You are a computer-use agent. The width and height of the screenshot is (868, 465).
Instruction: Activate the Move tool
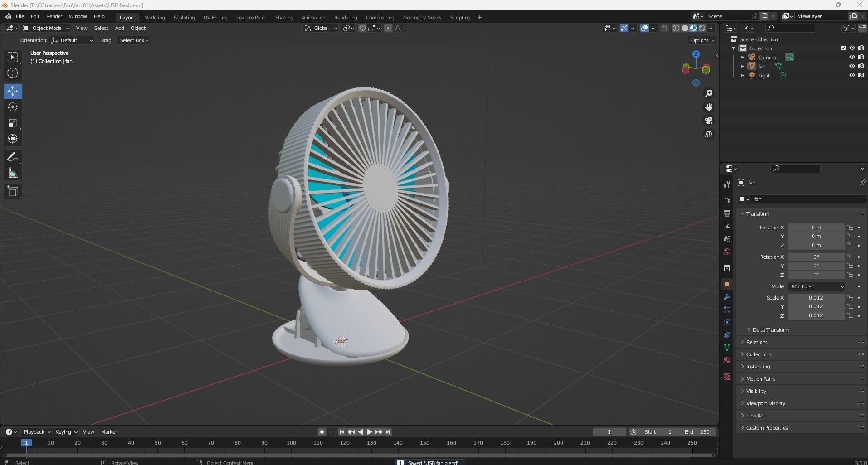tap(13, 91)
